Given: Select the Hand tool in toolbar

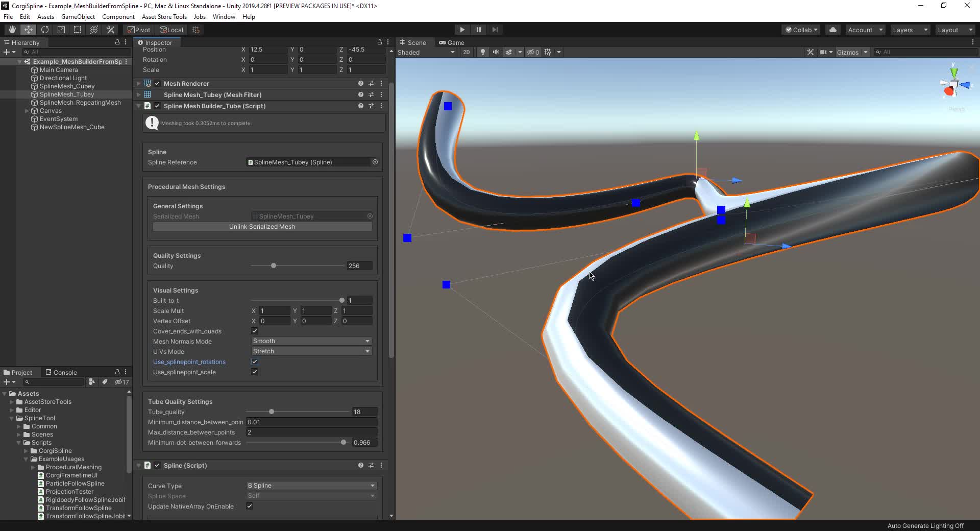Looking at the screenshot, I should click(12, 30).
